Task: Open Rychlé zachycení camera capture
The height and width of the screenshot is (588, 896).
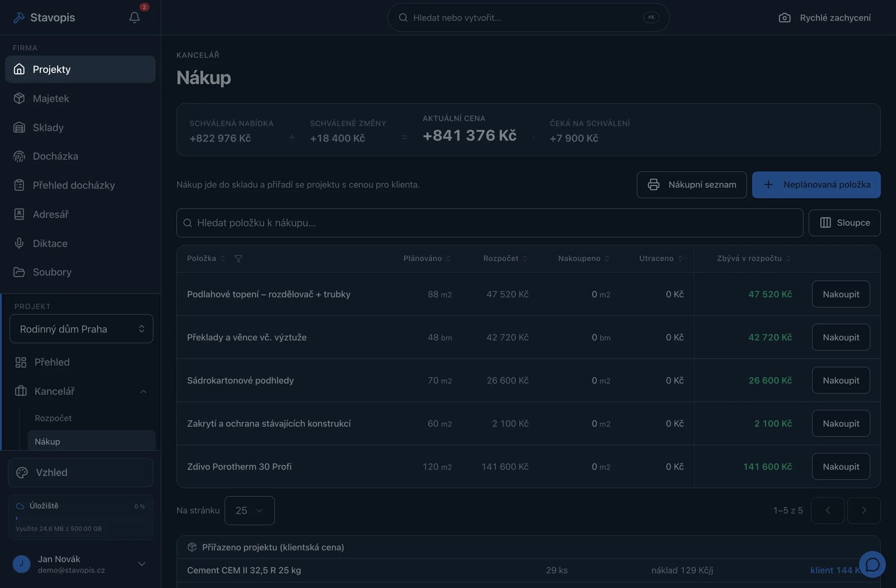Action: point(825,17)
